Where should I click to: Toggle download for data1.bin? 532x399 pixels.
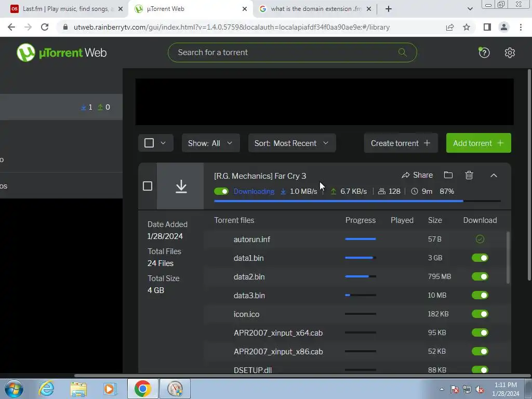(x=480, y=258)
